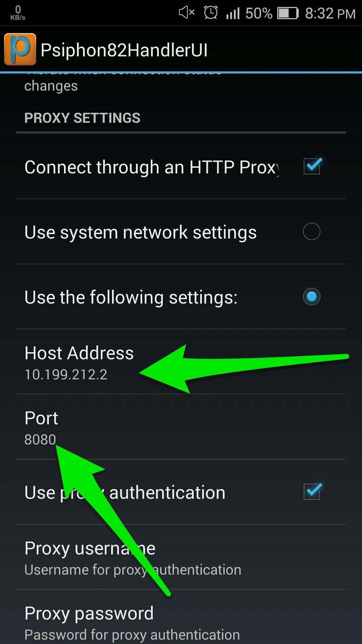This screenshot has width=362, height=644.
Task: Tap the 50% battery percentage text
Action: coord(259,13)
